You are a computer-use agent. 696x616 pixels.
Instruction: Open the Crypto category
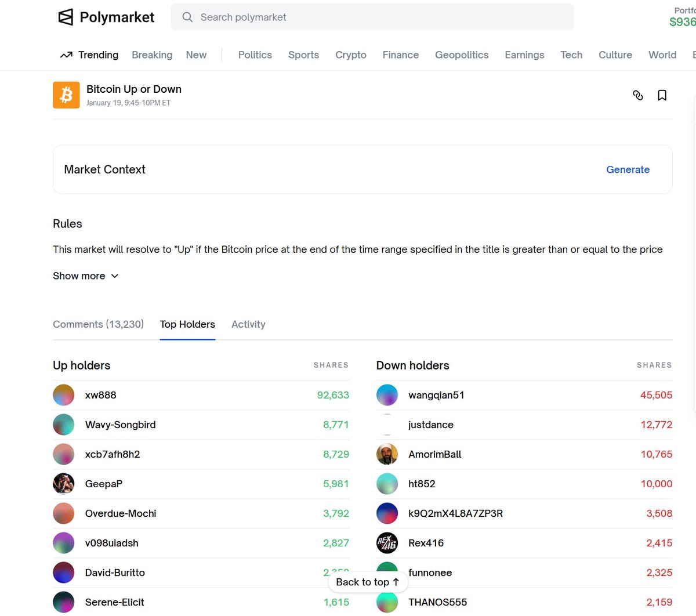(x=351, y=55)
